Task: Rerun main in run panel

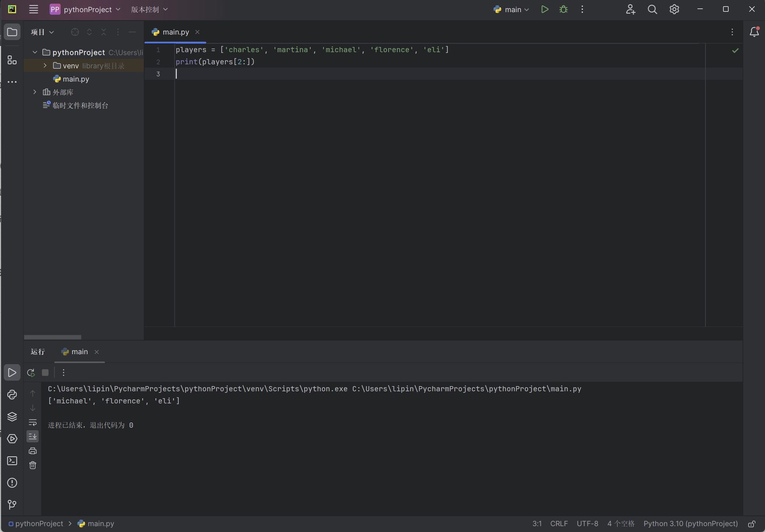Action: pyautogui.click(x=31, y=373)
